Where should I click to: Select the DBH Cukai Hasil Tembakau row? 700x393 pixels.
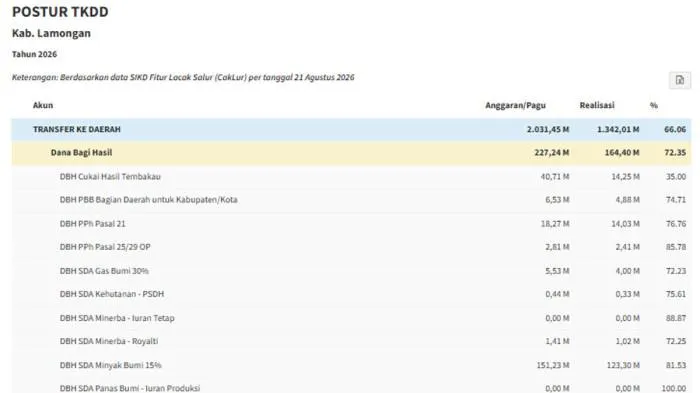click(x=351, y=176)
